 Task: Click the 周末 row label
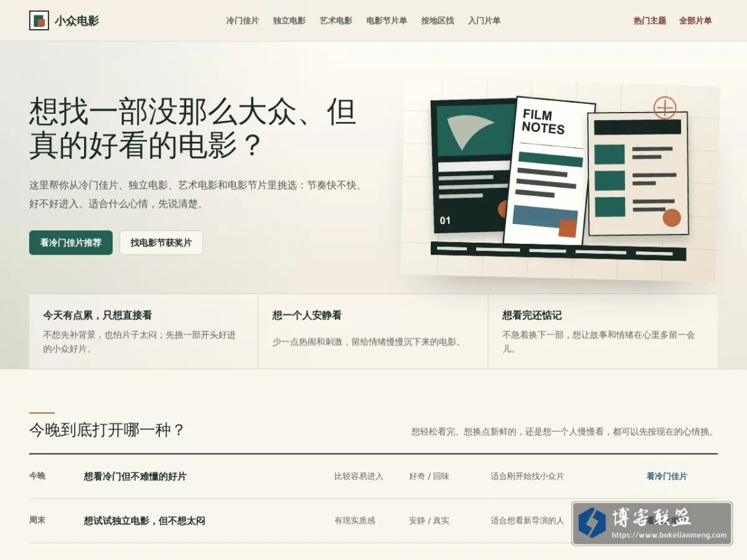click(37, 520)
